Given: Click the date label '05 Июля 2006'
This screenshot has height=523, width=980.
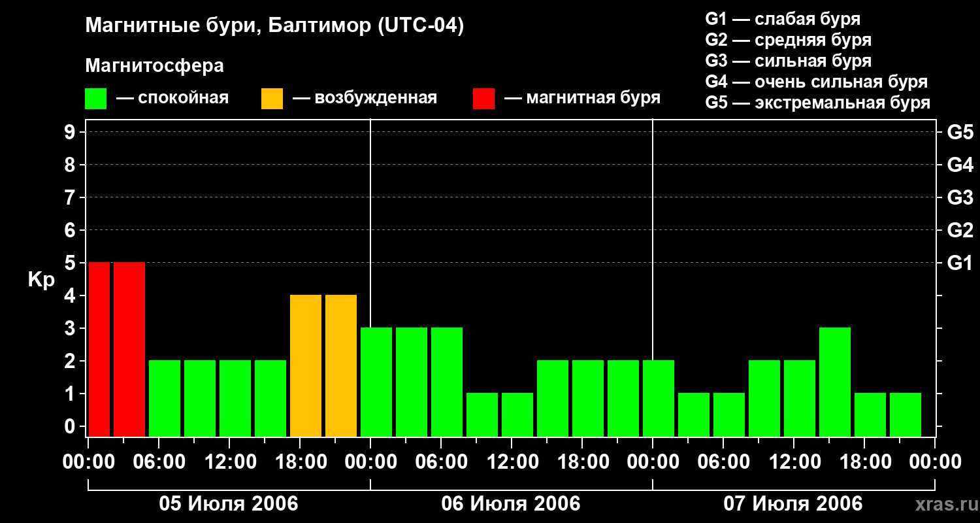Looking at the screenshot, I should 229,504.
